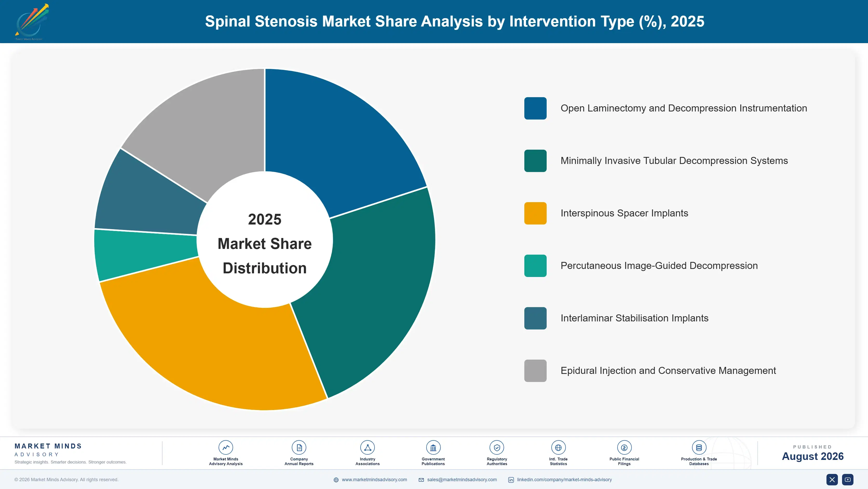
Task: Click the Regulatory Authorities shield icon
Action: (497, 447)
